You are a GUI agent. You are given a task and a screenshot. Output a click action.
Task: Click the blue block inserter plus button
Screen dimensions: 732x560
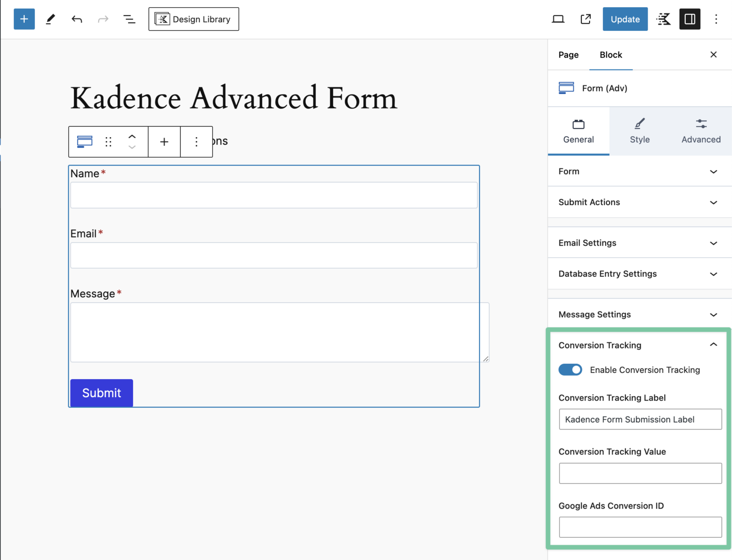click(24, 19)
